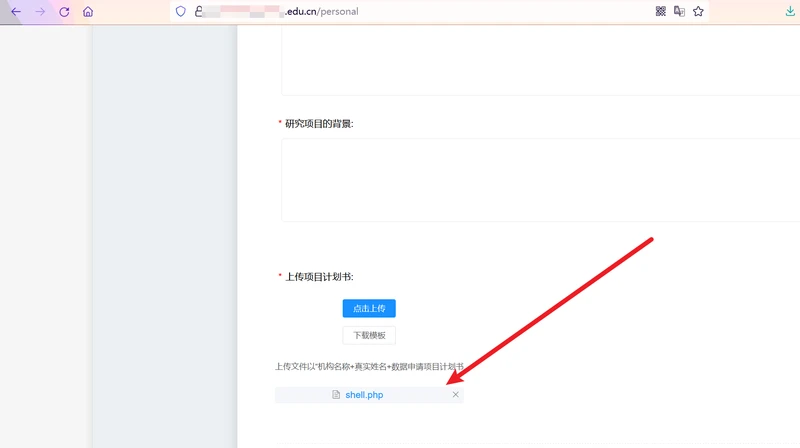This screenshot has height=448, width=800.
Task: Select the 上传项目计划书 field label
Action: (x=319, y=277)
